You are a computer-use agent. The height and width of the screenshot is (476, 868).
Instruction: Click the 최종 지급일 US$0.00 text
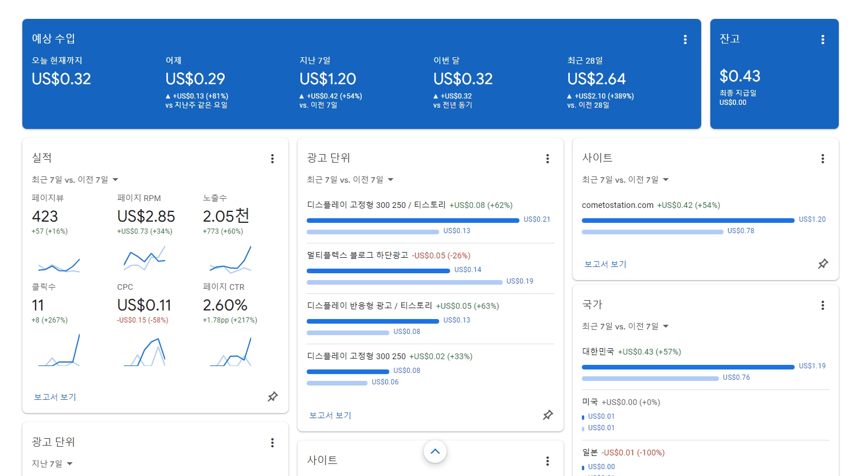coord(738,97)
